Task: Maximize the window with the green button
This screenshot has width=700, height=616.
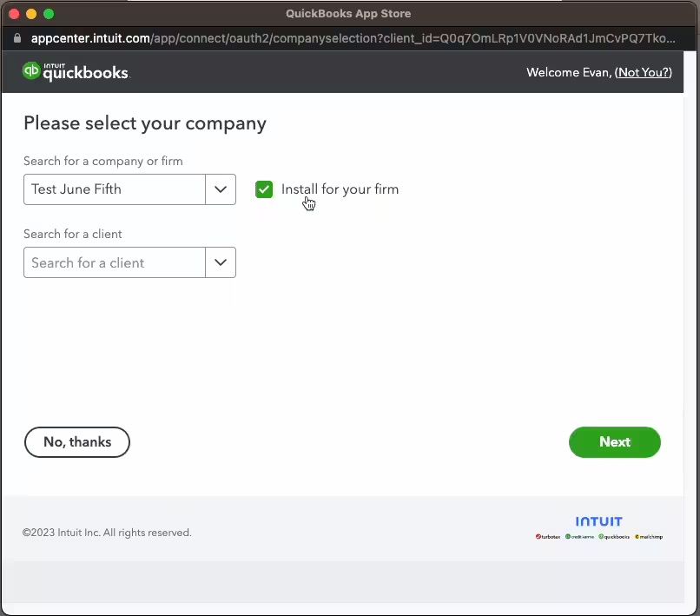Action: [49, 14]
